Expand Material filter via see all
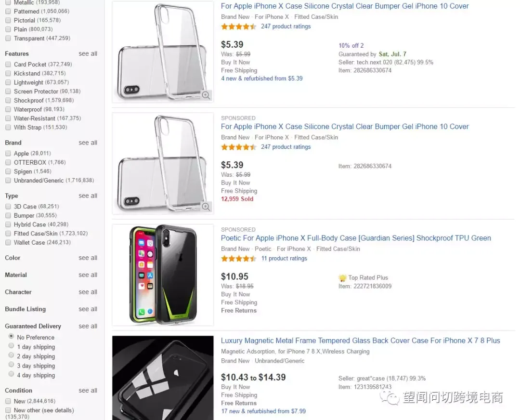 [88, 275]
